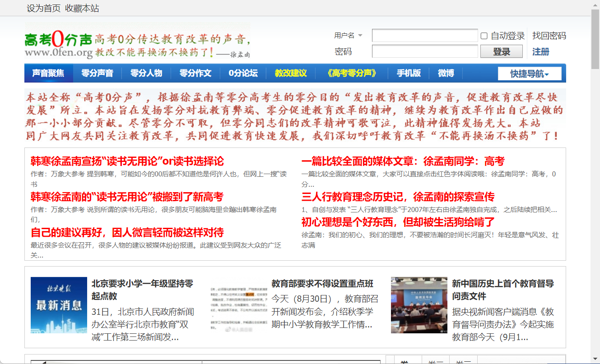Open article 教育部要求不得设置重点班
600x364 pixels.
pyautogui.click(x=323, y=284)
